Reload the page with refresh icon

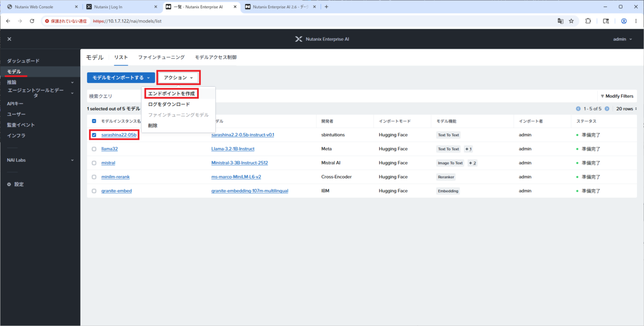tap(32, 21)
